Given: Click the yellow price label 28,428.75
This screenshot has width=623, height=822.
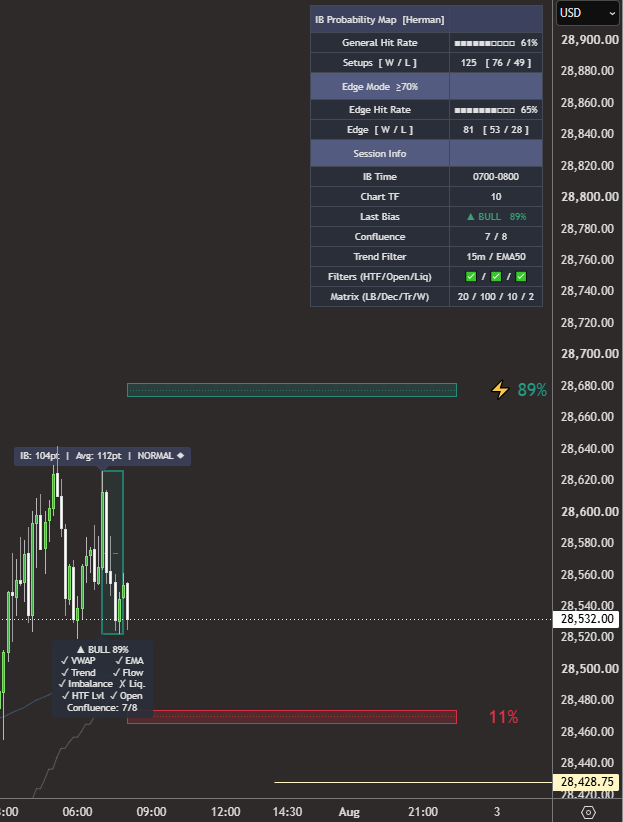Looking at the screenshot, I should pos(587,782).
